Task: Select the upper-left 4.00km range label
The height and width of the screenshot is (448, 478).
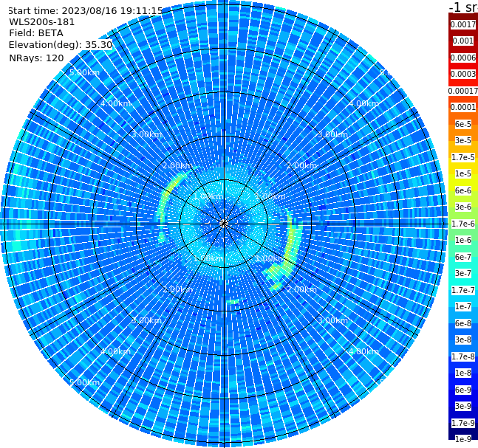Action: 115,103
